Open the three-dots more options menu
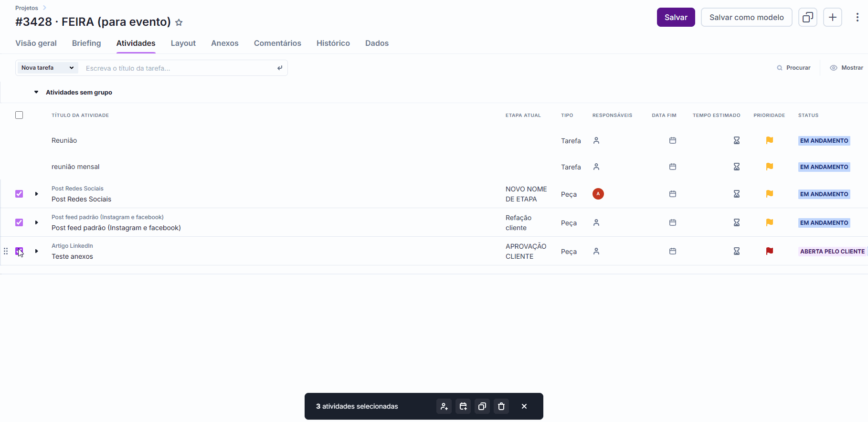The image size is (868, 422). coord(857,17)
